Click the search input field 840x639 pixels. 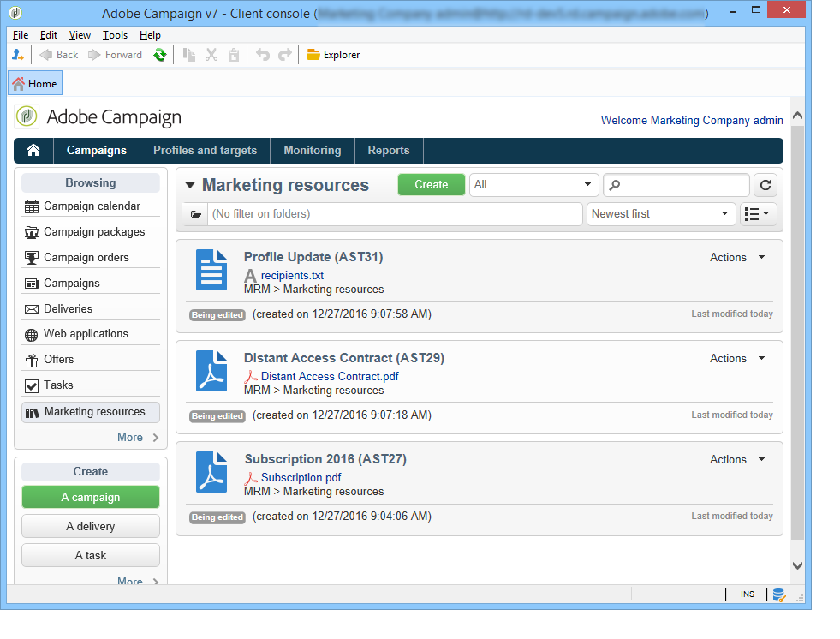(676, 185)
